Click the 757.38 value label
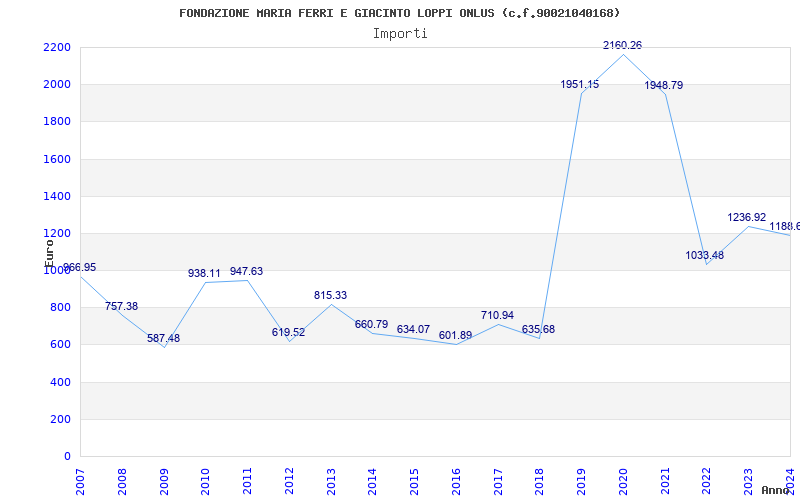This screenshot has height=500, width=800. [121, 307]
